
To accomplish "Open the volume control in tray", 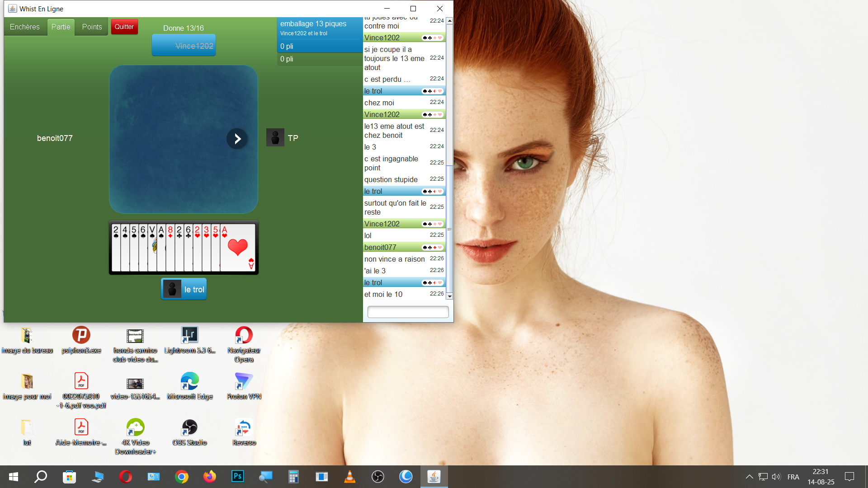I will [776, 477].
